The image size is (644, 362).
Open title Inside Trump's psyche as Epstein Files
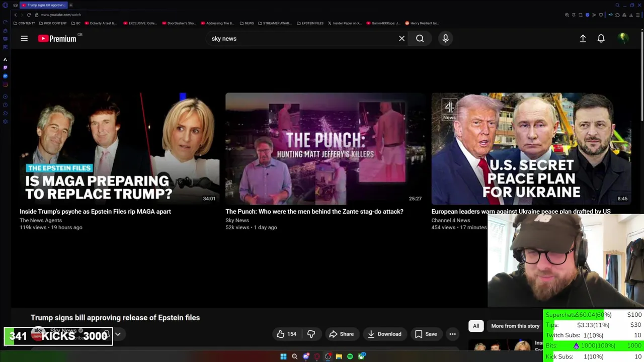coord(95,212)
